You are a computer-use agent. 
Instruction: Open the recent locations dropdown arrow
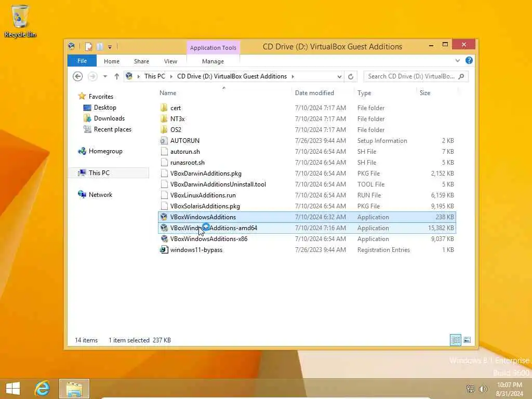105,77
